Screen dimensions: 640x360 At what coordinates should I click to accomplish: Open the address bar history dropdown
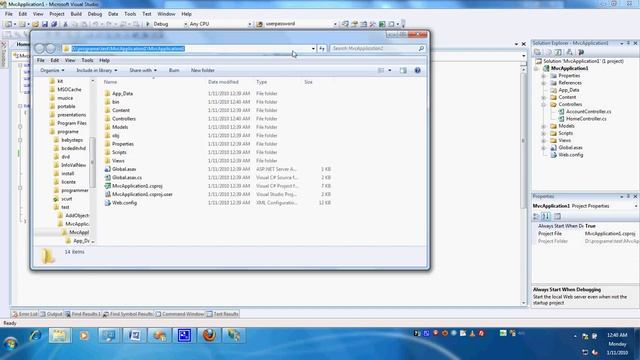click(313, 49)
